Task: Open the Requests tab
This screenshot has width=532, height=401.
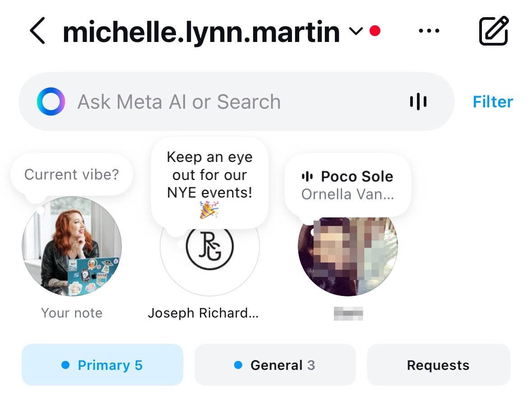Action: coord(438,364)
